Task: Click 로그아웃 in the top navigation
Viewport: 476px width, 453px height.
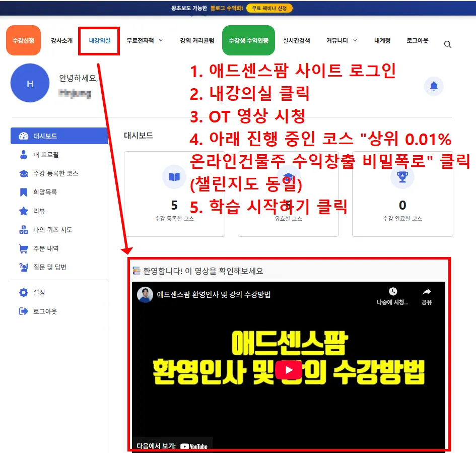Action: click(418, 41)
